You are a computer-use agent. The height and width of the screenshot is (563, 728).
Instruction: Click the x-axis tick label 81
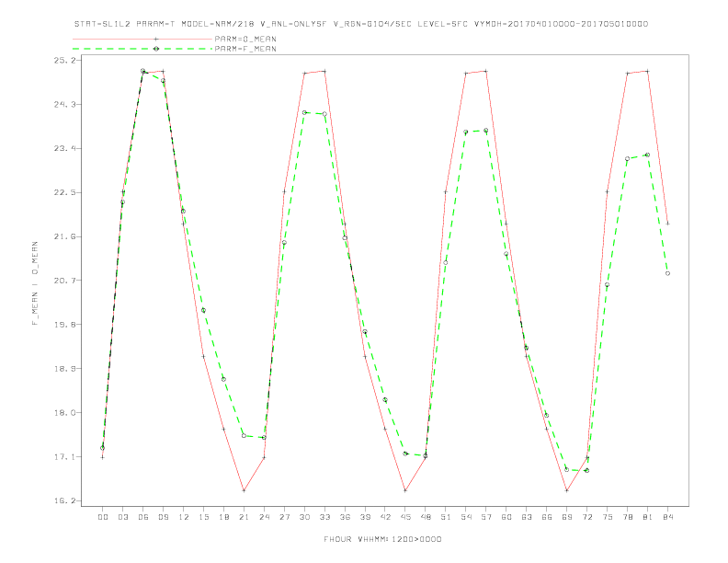tap(648, 517)
